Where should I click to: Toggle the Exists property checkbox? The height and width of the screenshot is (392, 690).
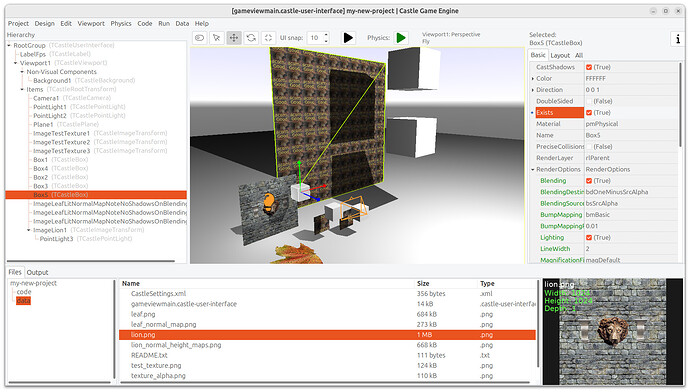click(x=589, y=113)
